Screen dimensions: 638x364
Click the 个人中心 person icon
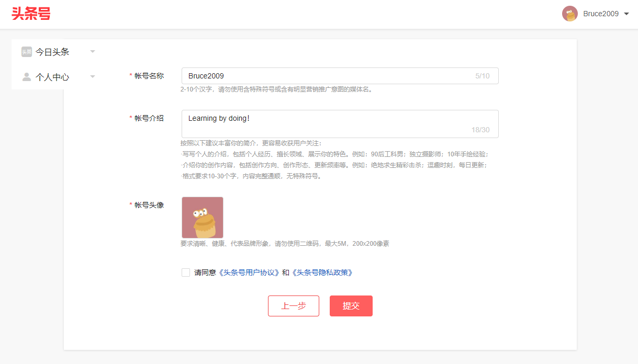pos(27,77)
